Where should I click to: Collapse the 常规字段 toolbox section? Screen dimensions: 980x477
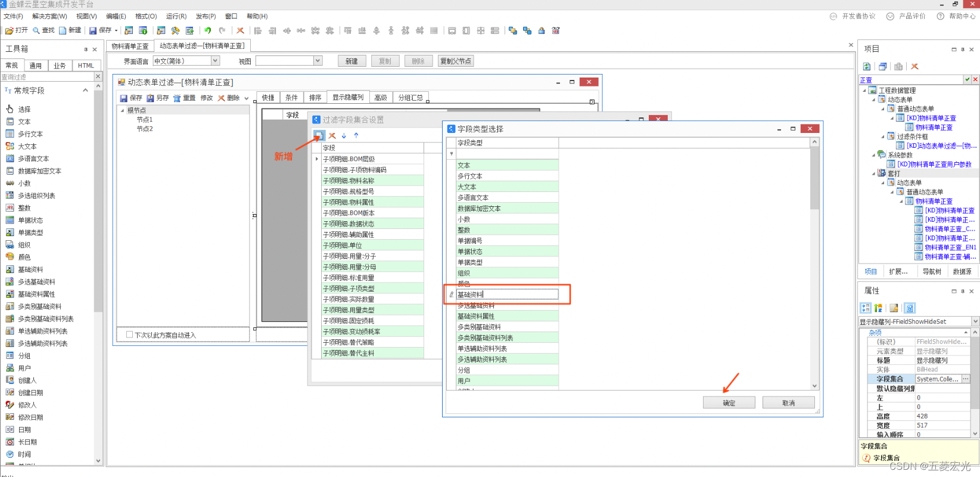click(85, 91)
